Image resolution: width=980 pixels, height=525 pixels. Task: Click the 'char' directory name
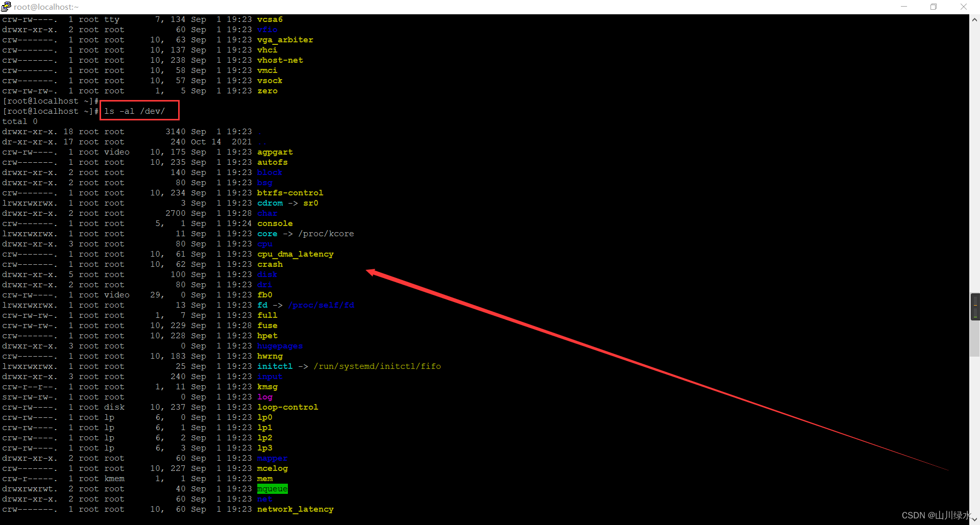coord(267,213)
